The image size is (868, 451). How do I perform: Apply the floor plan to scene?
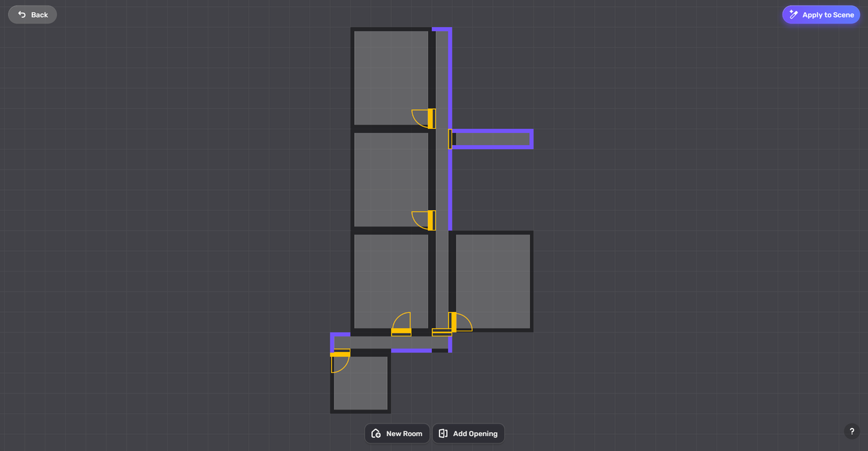pos(821,15)
